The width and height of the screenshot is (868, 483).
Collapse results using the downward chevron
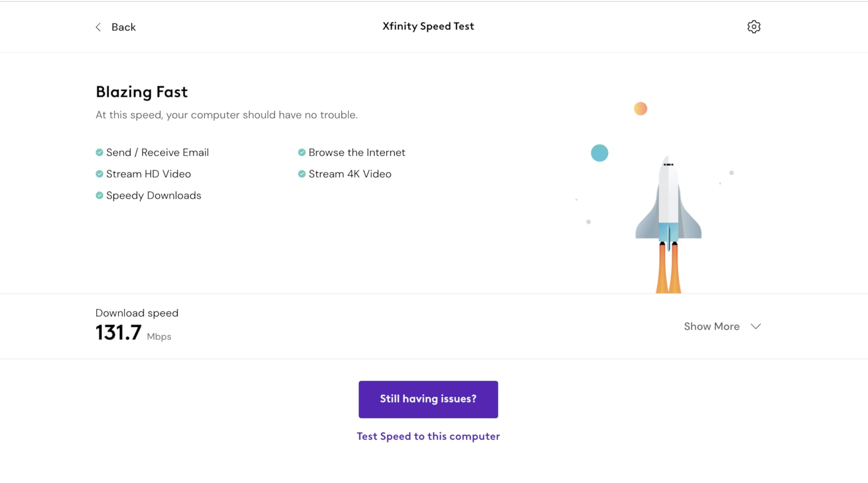tap(755, 326)
